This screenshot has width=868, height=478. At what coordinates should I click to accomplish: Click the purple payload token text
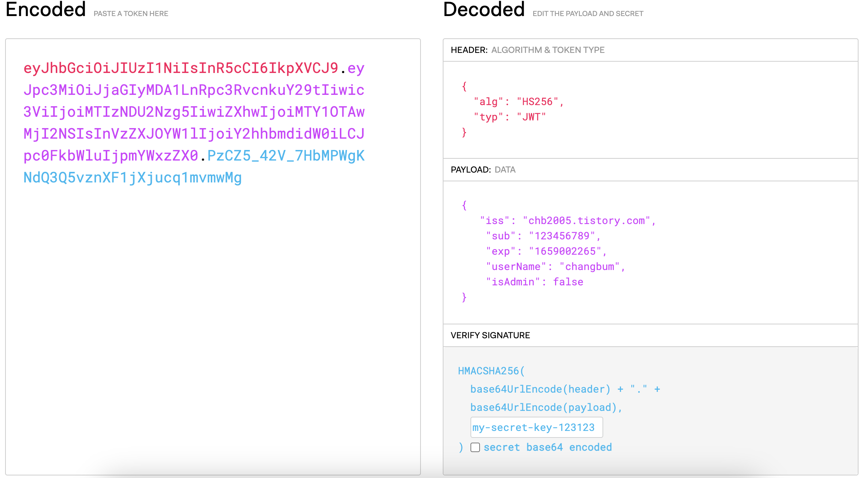pos(194,112)
